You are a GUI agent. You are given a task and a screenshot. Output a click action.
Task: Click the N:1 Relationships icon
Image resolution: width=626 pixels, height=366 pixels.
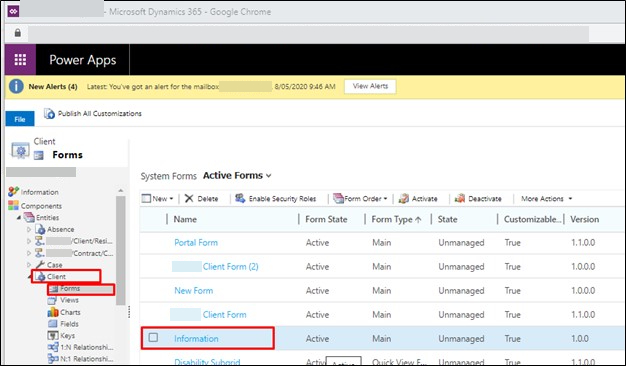click(x=53, y=359)
